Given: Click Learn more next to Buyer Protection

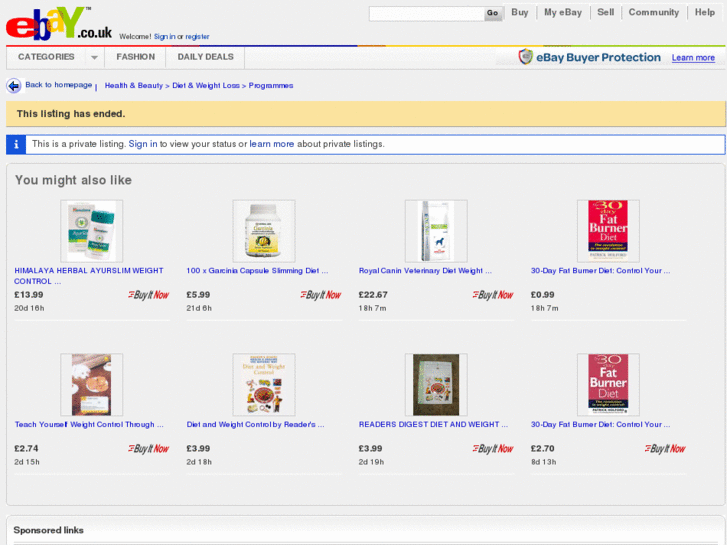Looking at the screenshot, I should [693, 58].
